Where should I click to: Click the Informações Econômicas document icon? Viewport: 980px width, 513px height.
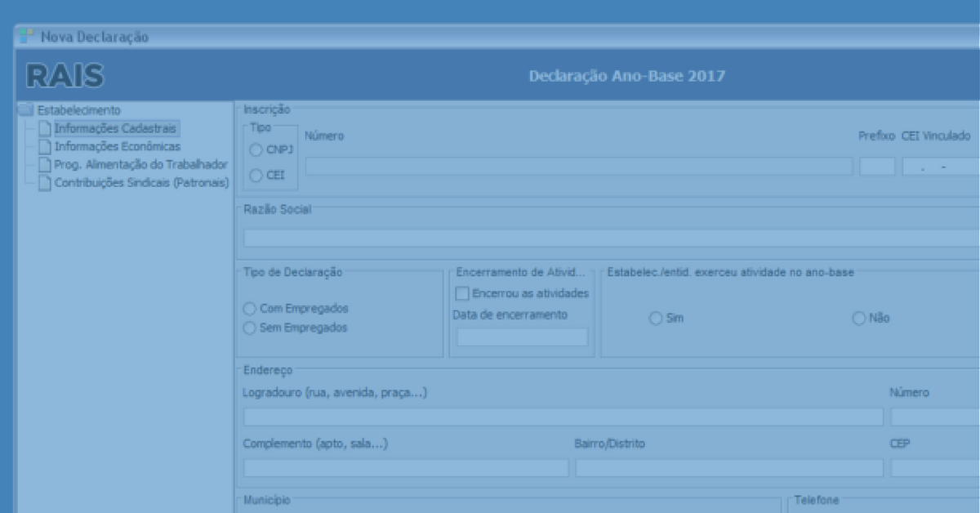45,146
